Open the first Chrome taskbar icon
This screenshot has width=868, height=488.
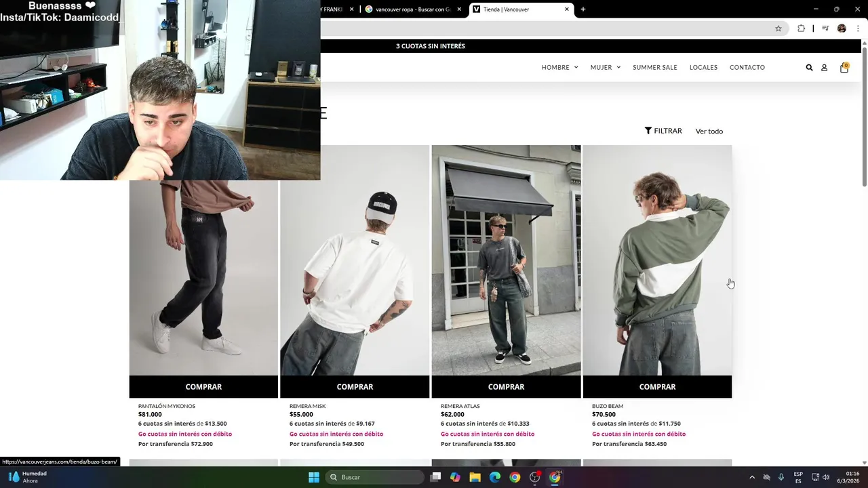[515, 477]
